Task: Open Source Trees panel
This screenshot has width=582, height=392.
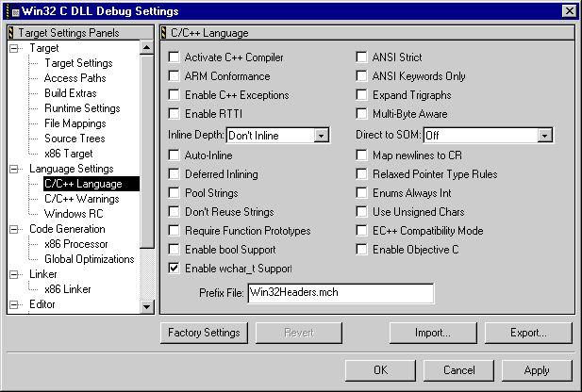Action: (x=75, y=139)
